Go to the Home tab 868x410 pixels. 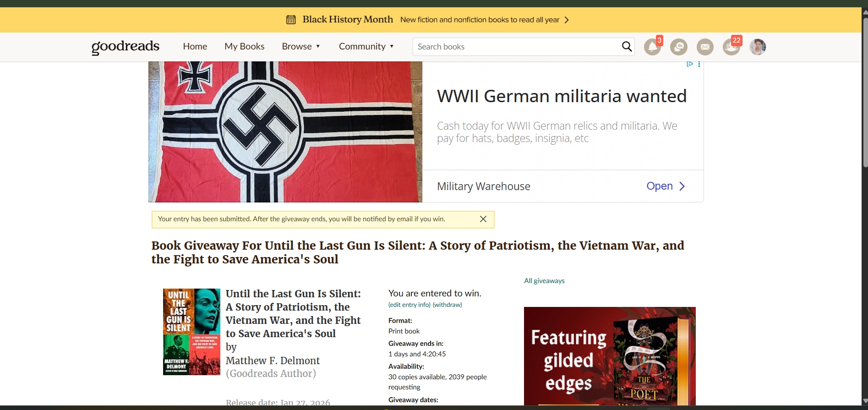[195, 46]
